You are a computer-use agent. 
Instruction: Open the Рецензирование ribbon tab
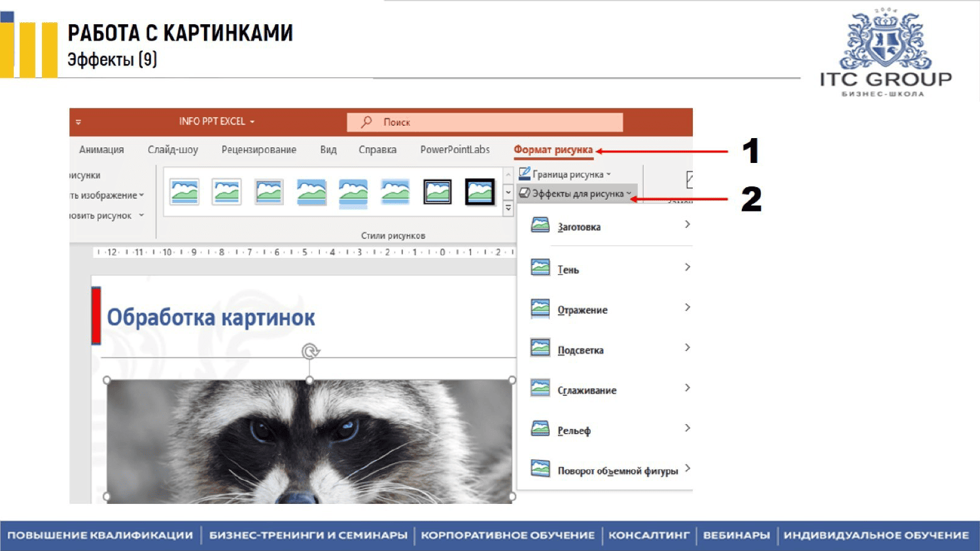[258, 150]
